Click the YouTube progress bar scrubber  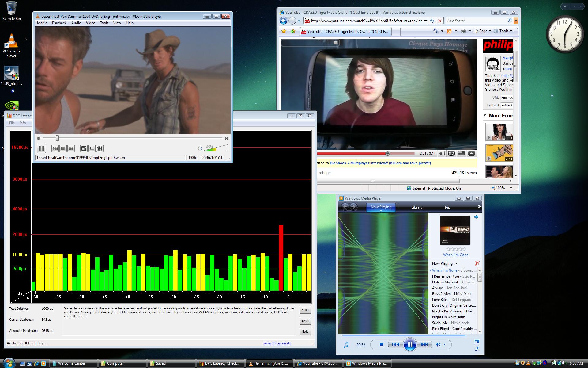(387, 153)
